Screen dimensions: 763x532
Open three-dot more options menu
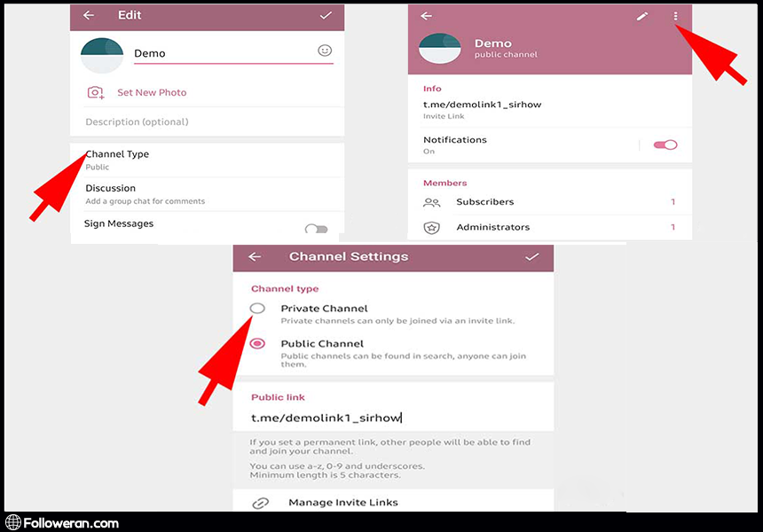click(x=675, y=16)
